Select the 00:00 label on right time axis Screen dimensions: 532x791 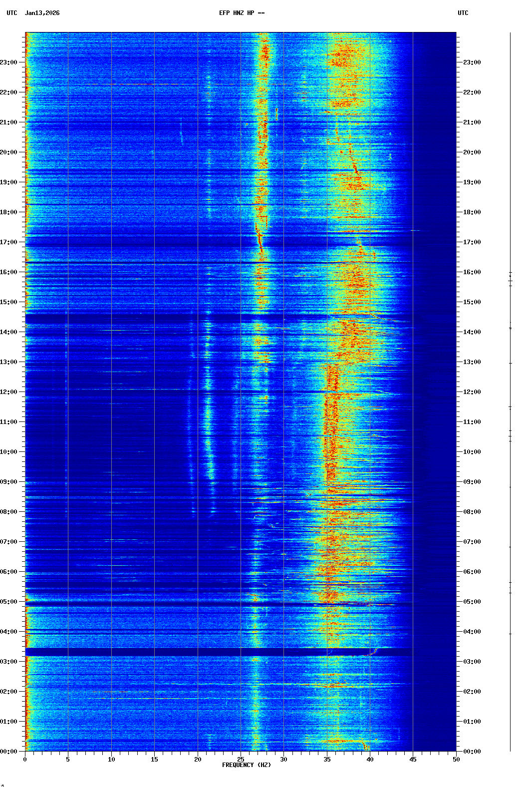click(x=472, y=752)
